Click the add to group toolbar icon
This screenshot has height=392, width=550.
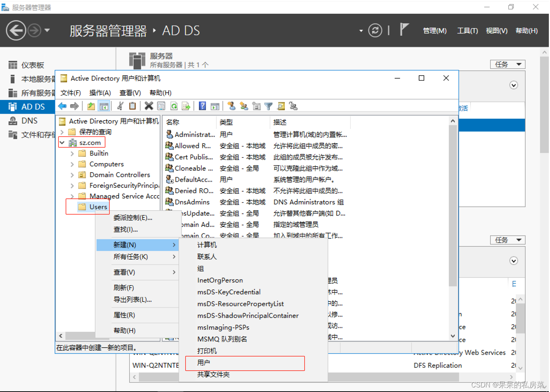tap(293, 106)
